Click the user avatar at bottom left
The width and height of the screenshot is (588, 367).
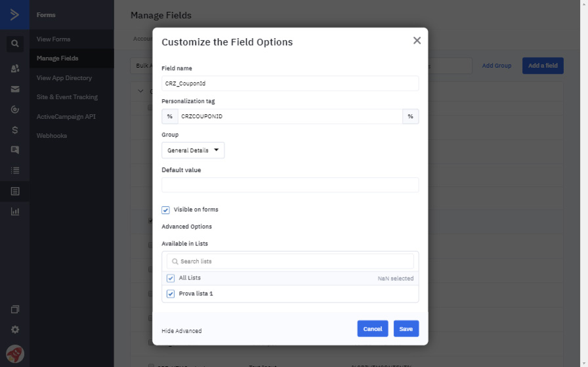14,353
